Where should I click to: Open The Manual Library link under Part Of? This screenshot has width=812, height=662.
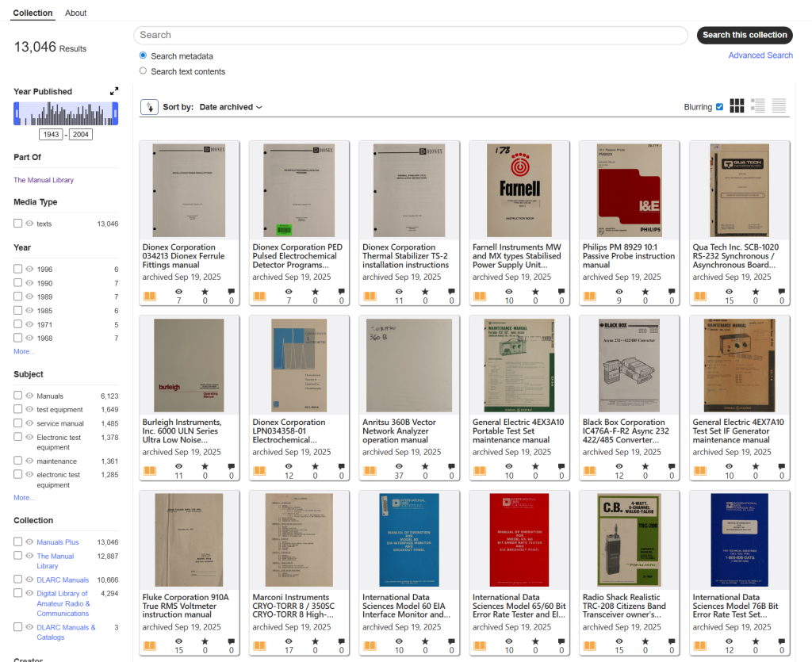pos(44,180)
